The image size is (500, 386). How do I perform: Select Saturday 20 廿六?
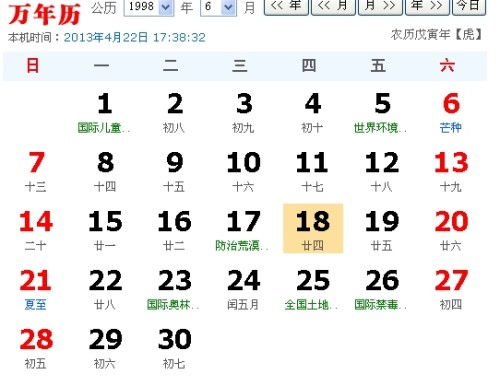451,231
